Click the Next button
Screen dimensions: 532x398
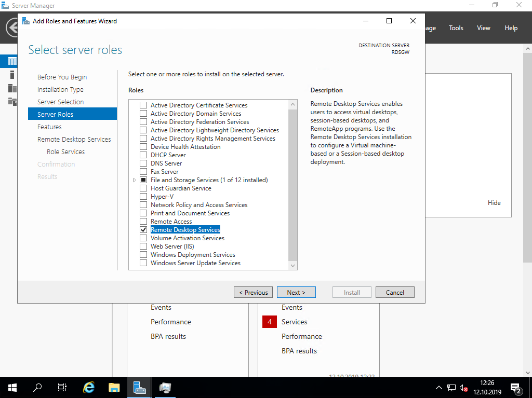pos(296,292)
